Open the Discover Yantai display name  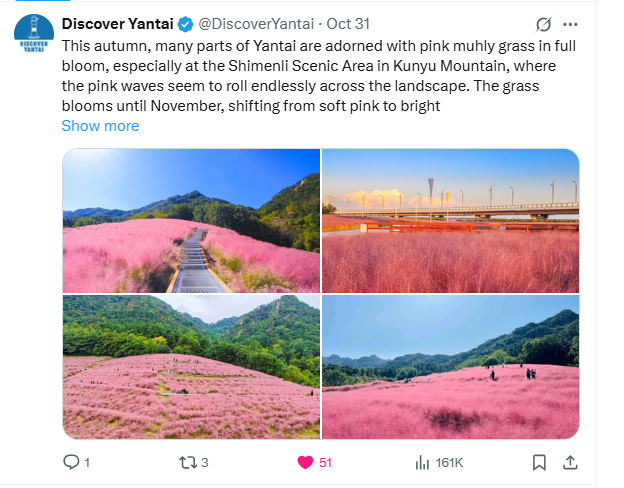pyautogui.click(x=117, y=24)
